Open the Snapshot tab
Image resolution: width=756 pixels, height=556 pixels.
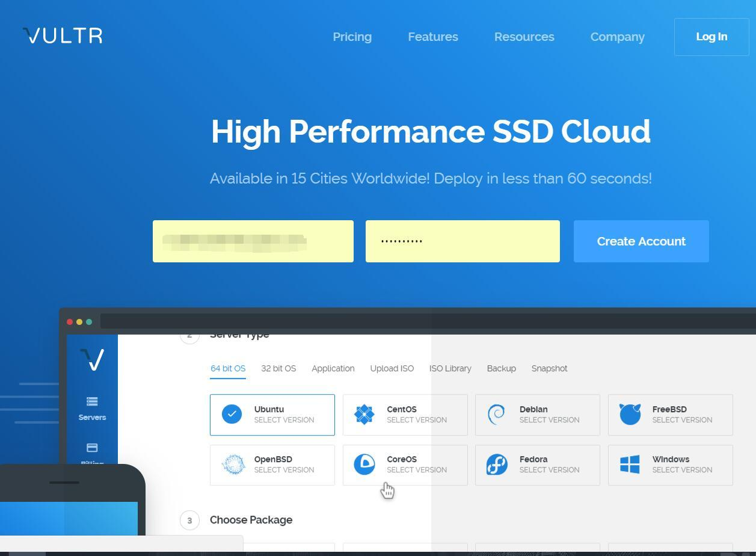click(549, 368)
